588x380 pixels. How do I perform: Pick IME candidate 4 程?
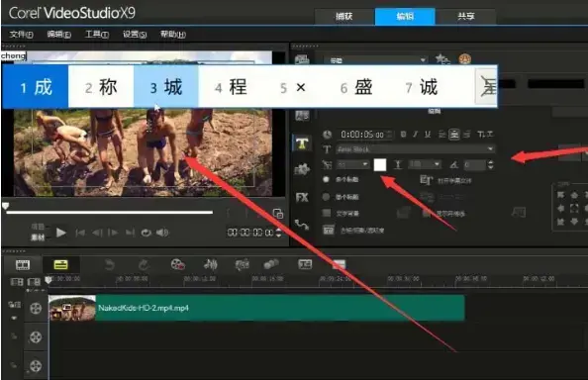[231, 88]
